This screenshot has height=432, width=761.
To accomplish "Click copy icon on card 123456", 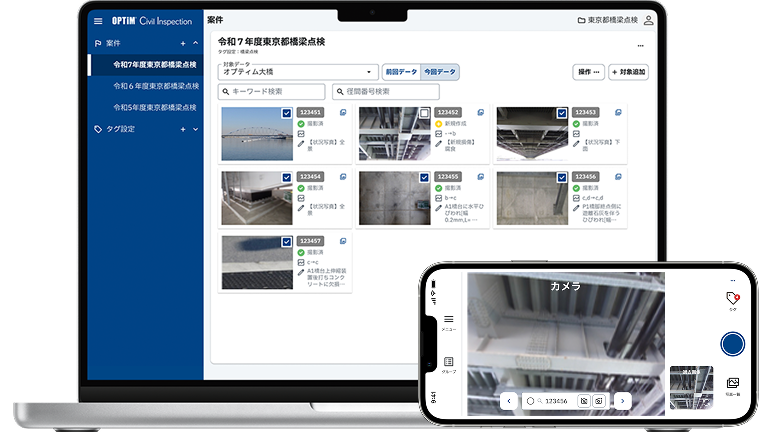I will click(x=618, y=177).
